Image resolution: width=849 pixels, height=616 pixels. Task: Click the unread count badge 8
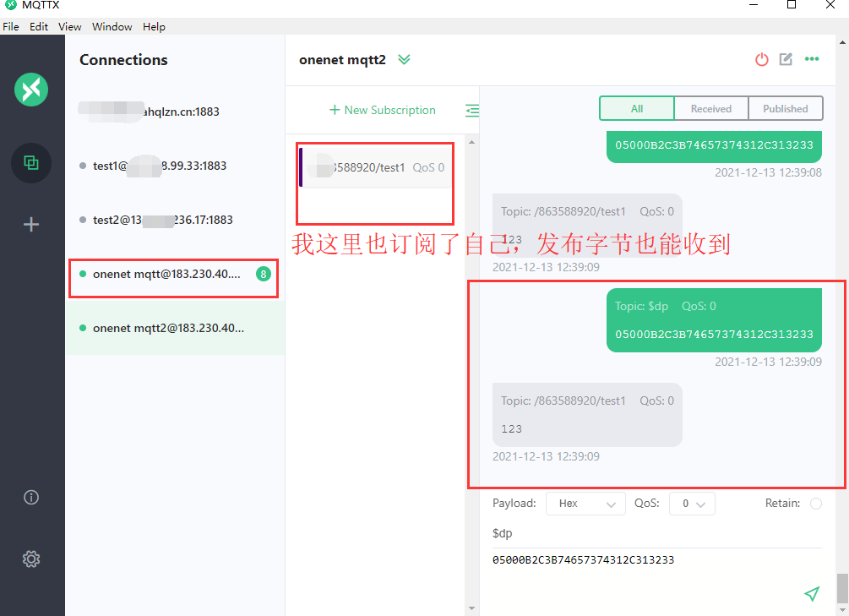[263, 274]
